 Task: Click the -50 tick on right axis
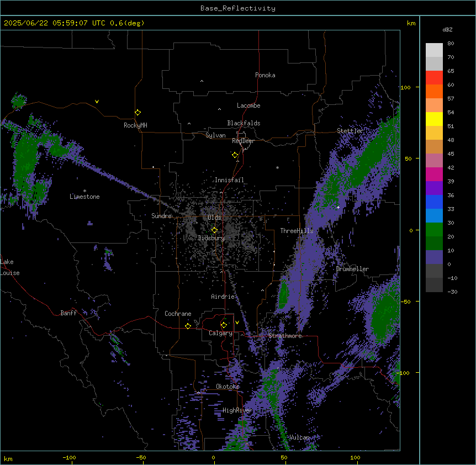tap(406, 302)
